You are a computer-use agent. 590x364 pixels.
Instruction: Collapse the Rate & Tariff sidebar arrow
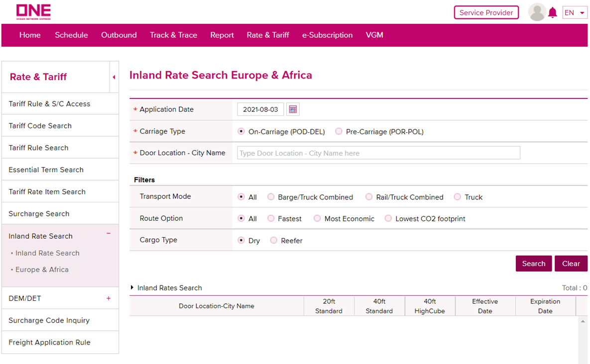114,77
